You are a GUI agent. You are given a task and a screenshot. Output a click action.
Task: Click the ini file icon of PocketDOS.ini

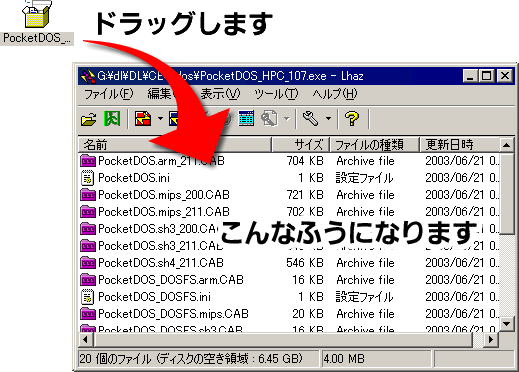tap(88, 178)
